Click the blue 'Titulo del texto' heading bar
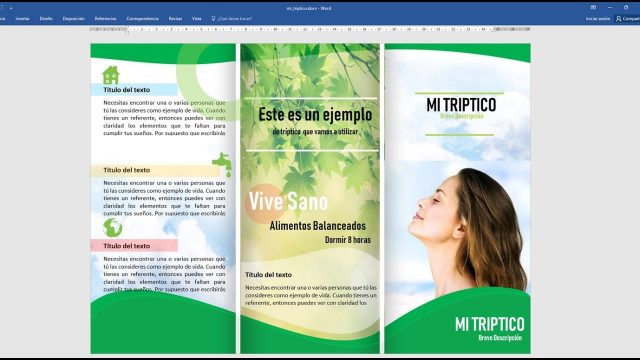640x360 pixels. click(134, 90)
